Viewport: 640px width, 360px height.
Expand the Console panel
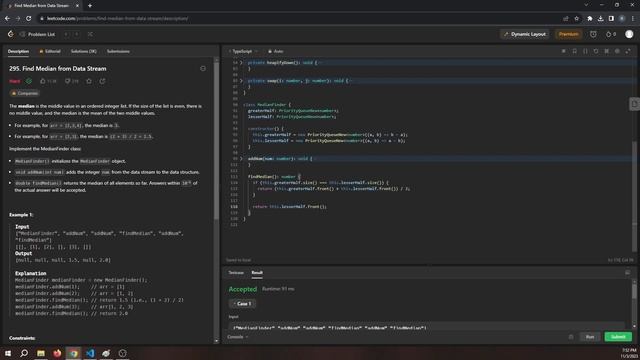point(238,337)
